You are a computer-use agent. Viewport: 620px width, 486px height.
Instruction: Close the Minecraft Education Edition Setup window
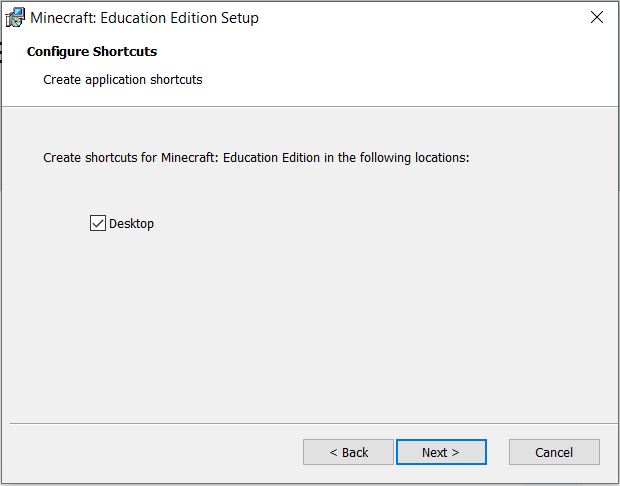(x=597, y=17)
